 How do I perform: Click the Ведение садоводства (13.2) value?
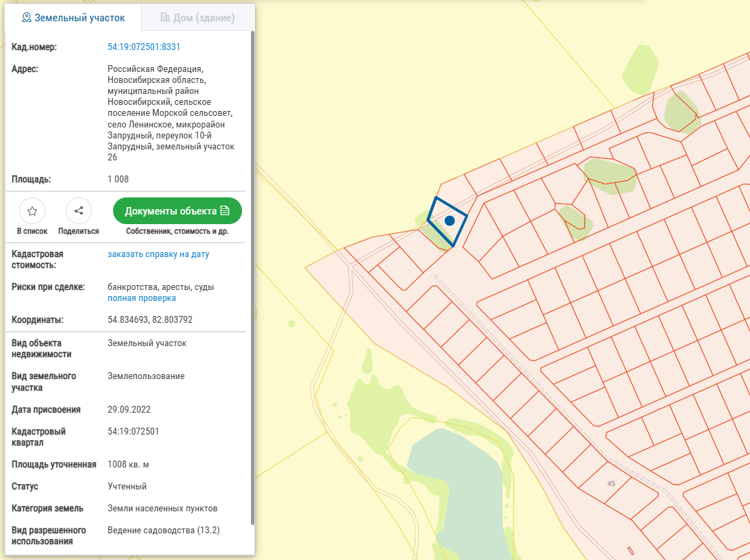[x=164, y=531]
